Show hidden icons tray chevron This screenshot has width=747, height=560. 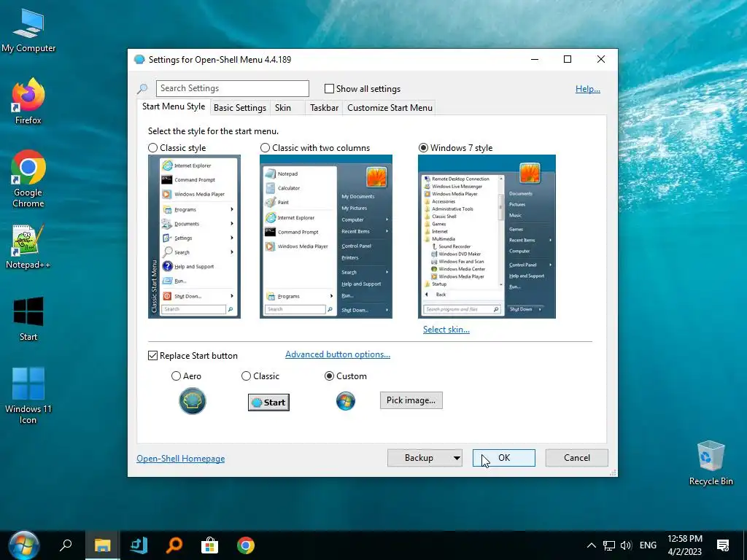tap(591, 545)
